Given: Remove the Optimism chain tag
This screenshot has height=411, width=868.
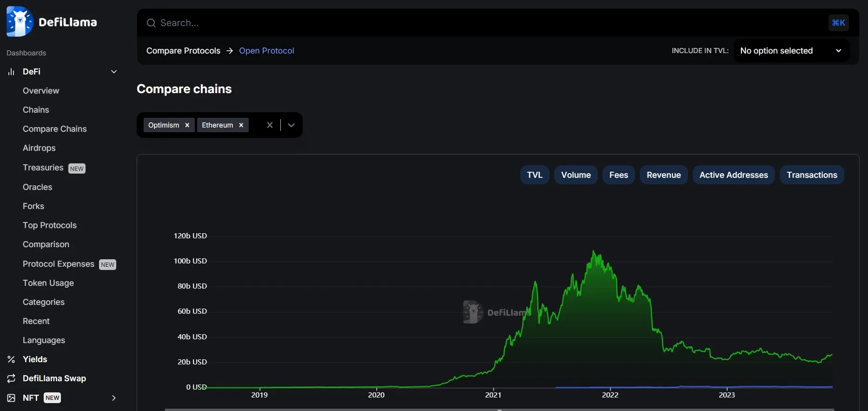Looking at the screenshot, I should tap(187, 125).
